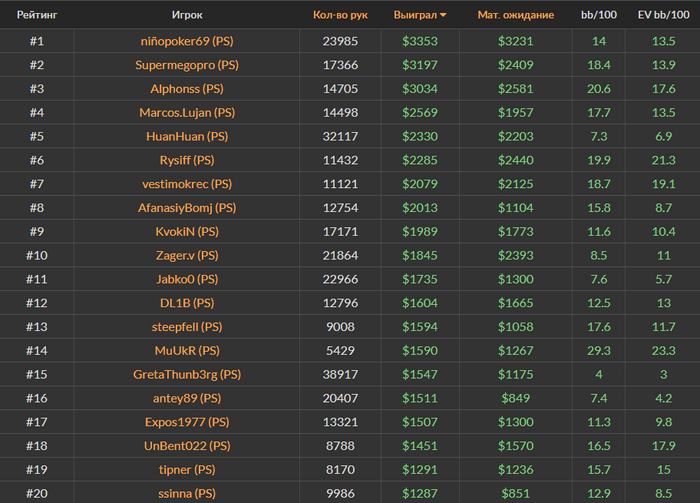
Task: View HuanHuan (PS) player stats
Action: click(x=187, y=137)
